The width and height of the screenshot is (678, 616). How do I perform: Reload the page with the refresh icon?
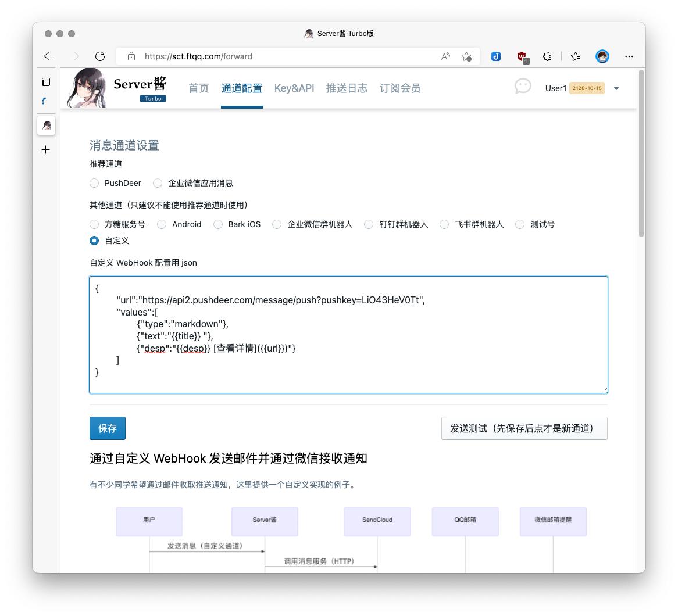(99, 56)
